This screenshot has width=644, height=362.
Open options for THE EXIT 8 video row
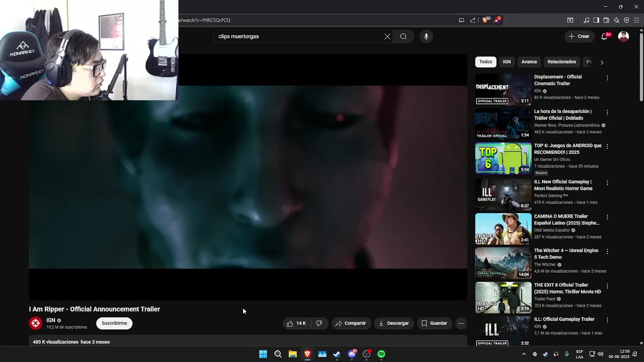607,286
